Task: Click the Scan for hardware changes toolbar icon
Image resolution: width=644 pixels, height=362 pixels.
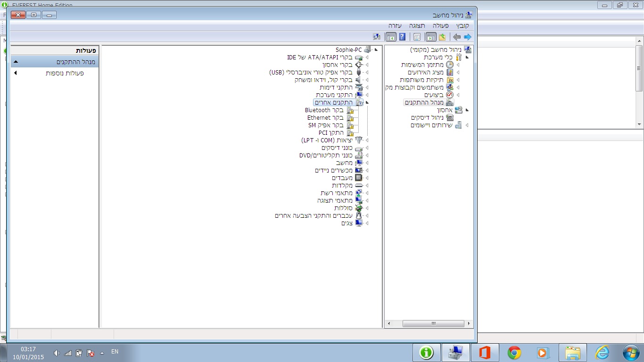Action: tap(376, 37)
